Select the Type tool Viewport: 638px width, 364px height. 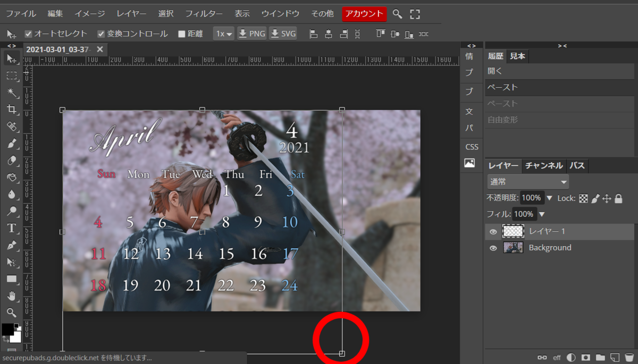(12, 228)
